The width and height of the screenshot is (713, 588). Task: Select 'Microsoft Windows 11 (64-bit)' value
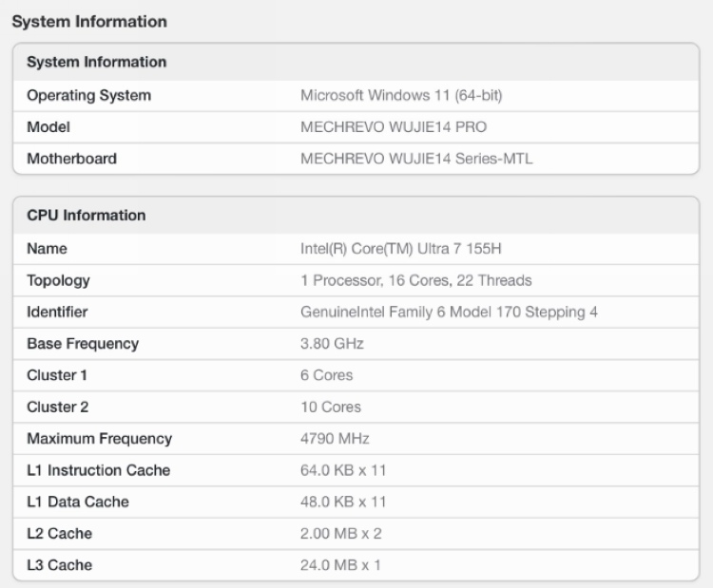click(x=401, y=95)
